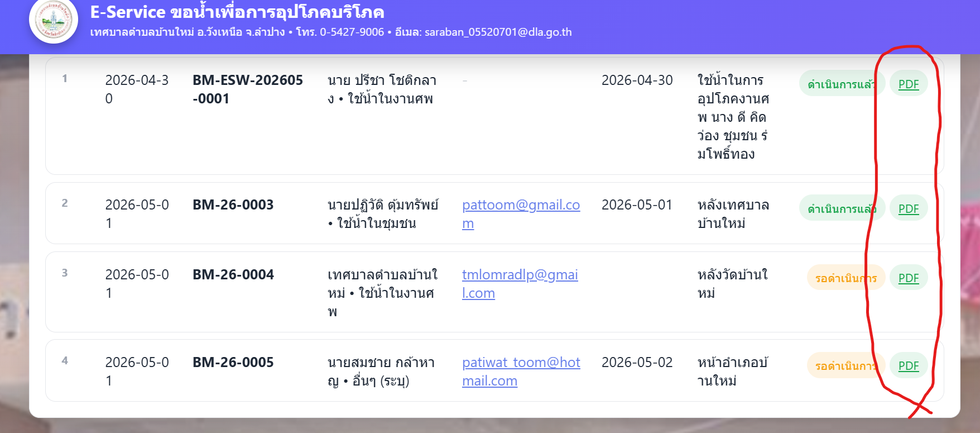Select request number BM-26-0005

coord(233,363)
